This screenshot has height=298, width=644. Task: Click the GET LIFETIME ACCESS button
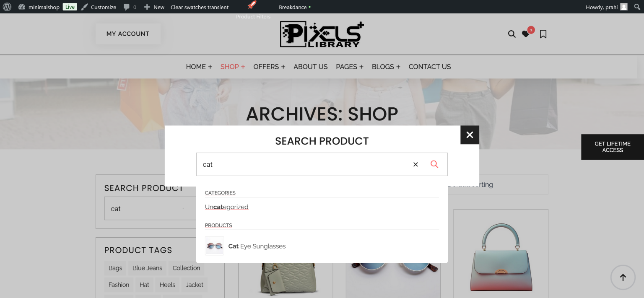coord(613,147)
